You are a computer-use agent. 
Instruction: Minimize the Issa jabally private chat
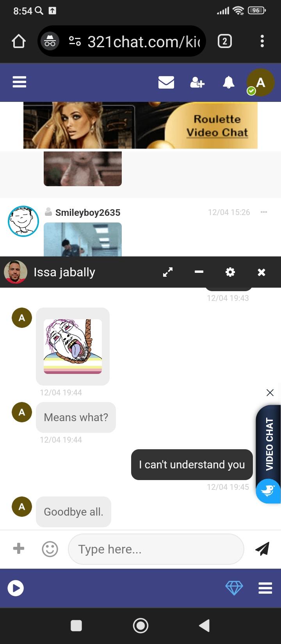[199, 272]
